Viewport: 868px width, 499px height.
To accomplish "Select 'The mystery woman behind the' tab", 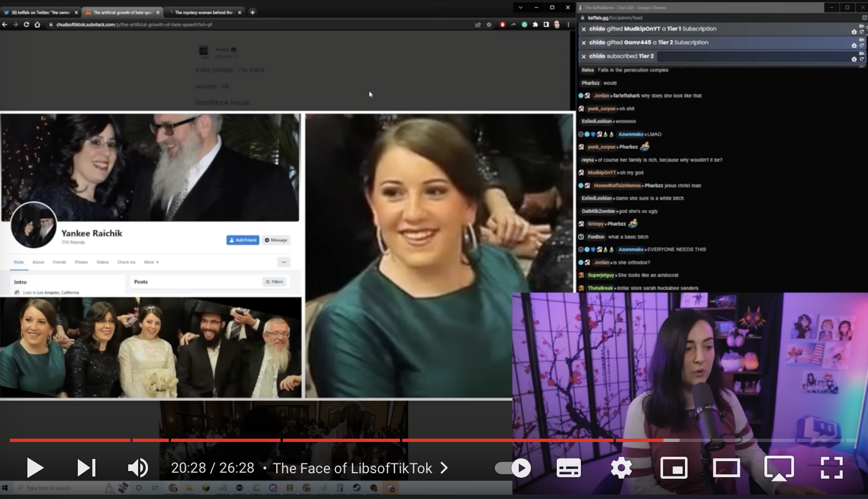I will (x=203, y=12).
